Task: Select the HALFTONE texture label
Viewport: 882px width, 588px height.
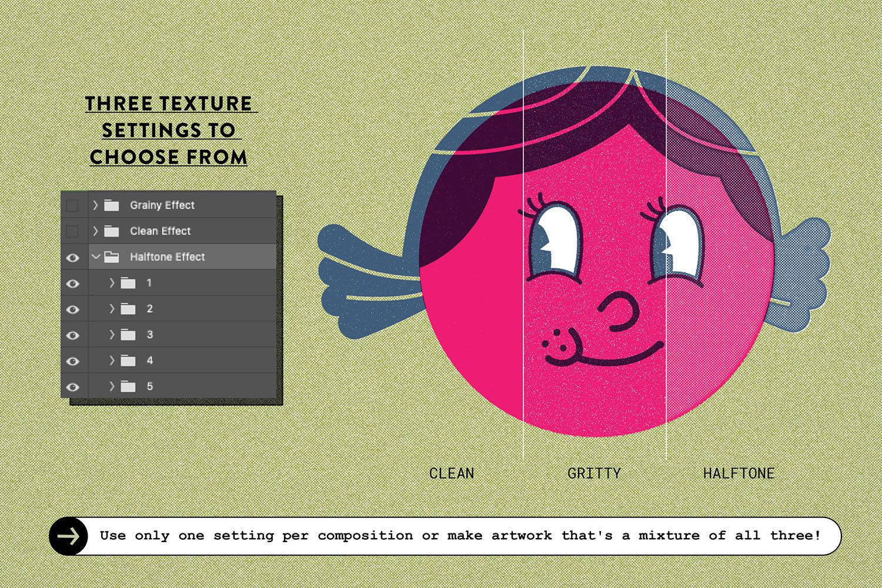Action: pos(739,472)
